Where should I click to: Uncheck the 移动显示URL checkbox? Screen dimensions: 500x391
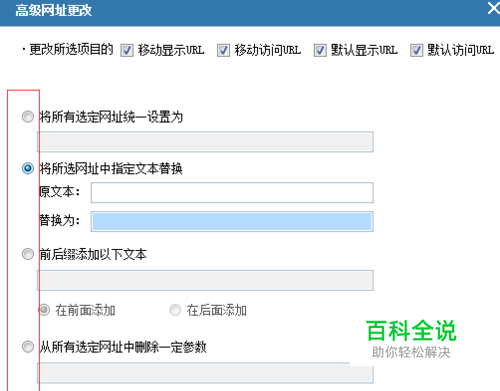pos(127,51)
